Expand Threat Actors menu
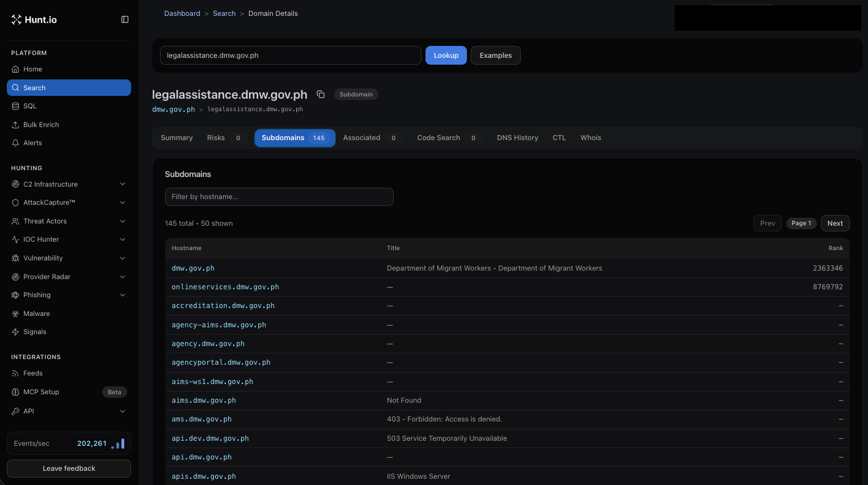 69,221
